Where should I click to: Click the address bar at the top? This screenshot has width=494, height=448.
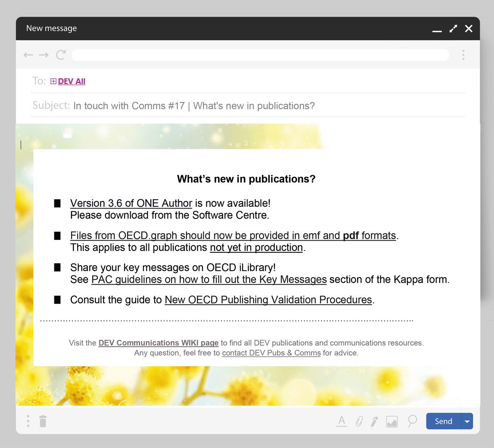[260, 55]
